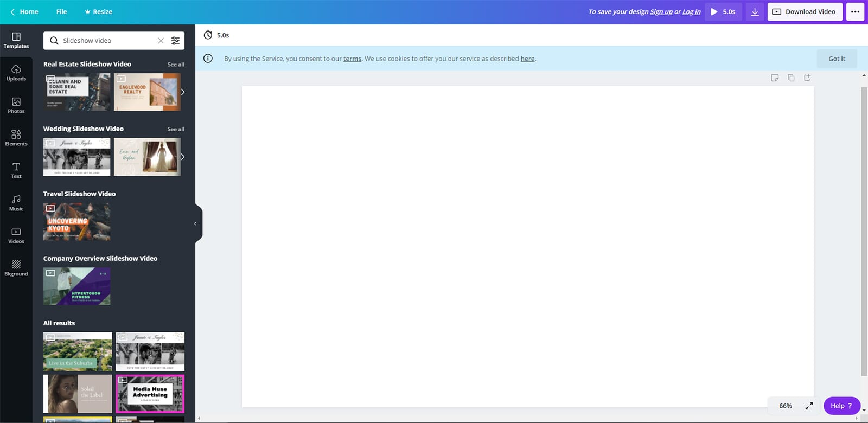
Task: Play the 5.0s video preview
Action: pos(723,12)
